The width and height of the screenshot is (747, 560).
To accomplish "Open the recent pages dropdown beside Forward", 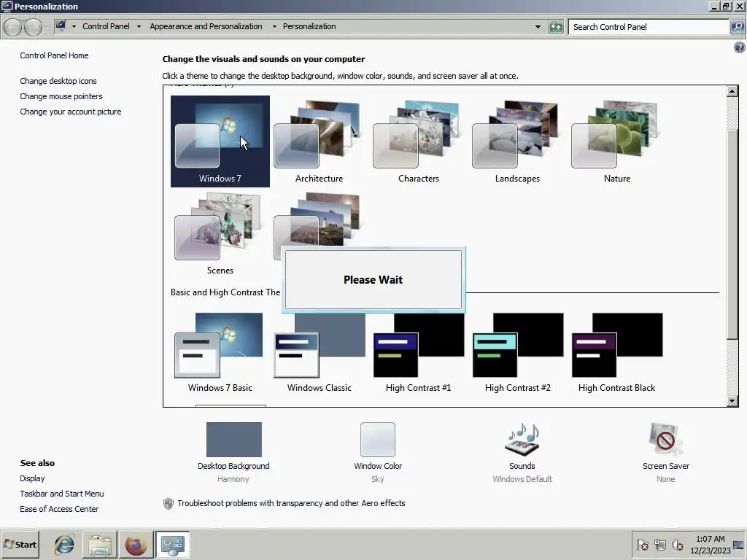I will coord(47,28).
